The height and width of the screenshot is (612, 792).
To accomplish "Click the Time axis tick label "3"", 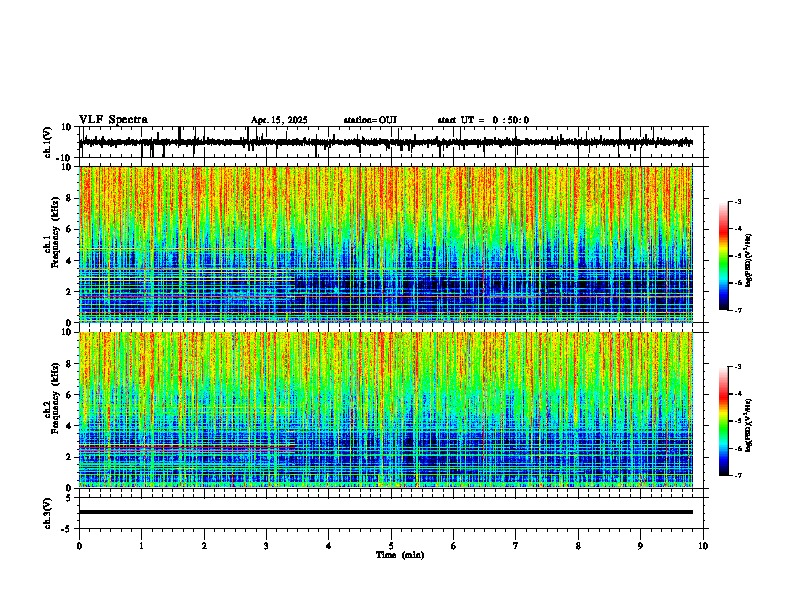I will [x=266, y=546].
